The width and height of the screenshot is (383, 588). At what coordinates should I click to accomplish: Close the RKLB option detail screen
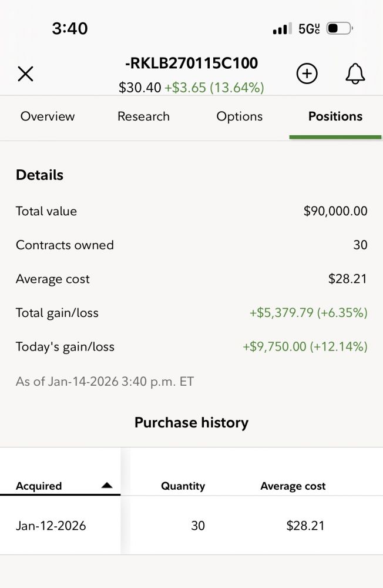pyautogui.click(x=26, y=73)
